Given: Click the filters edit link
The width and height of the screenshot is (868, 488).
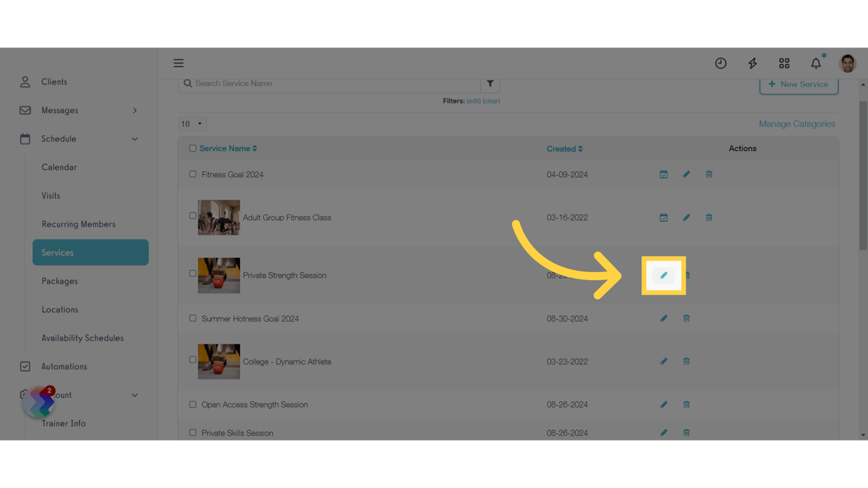Looking at the screenshot, I should click(x=473, y=101).
